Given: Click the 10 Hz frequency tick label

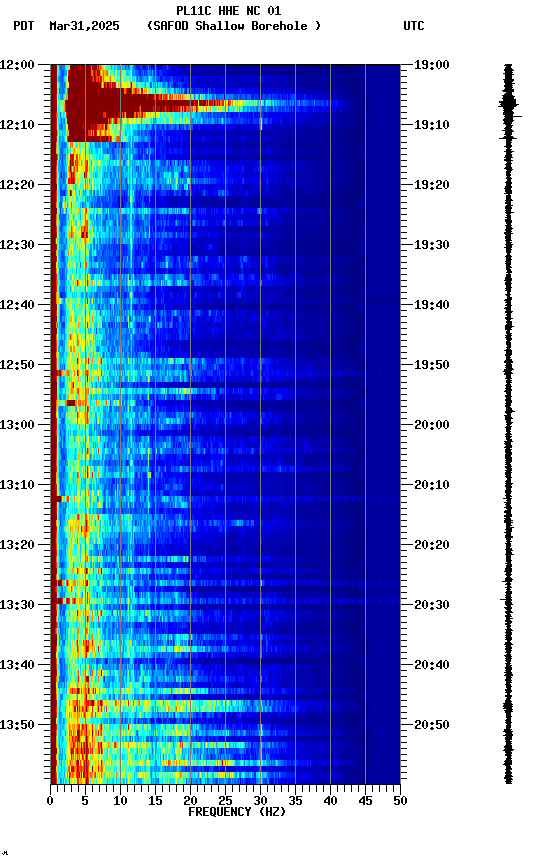Looking at the screenshot, I should coord(120,802).
